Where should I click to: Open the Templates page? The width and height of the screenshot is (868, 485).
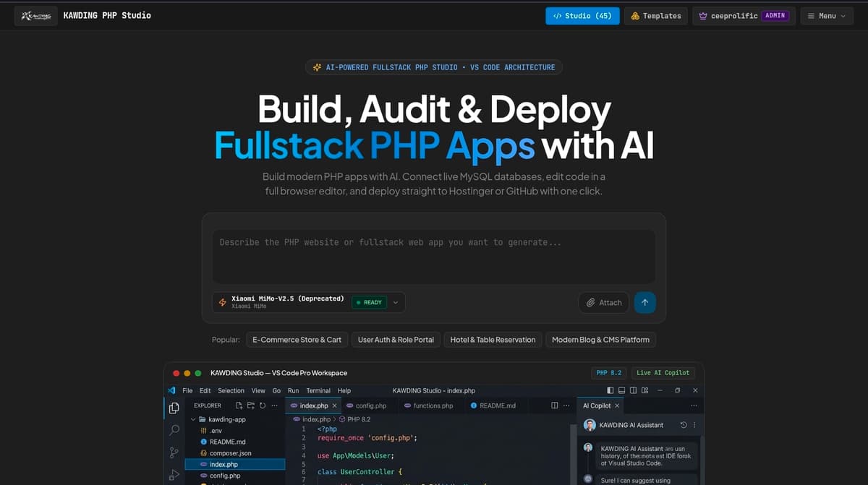(655, 16)
